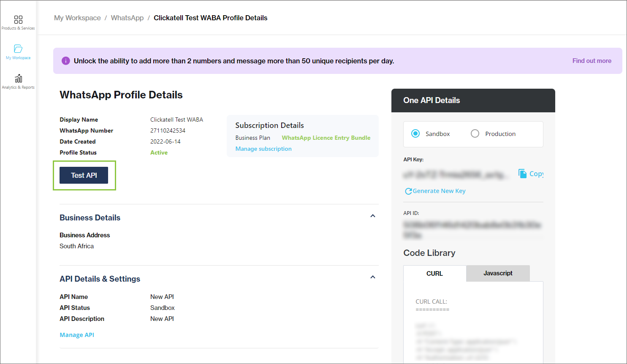627x364 pixels.
Task: Click the Copy API key icon
Action: pos(523,174)
